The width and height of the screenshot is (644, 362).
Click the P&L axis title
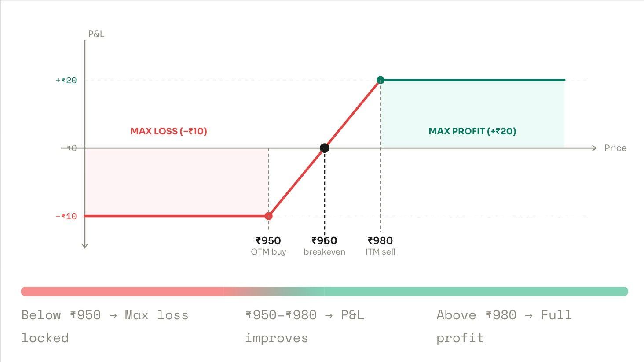(x=96, y=34)
